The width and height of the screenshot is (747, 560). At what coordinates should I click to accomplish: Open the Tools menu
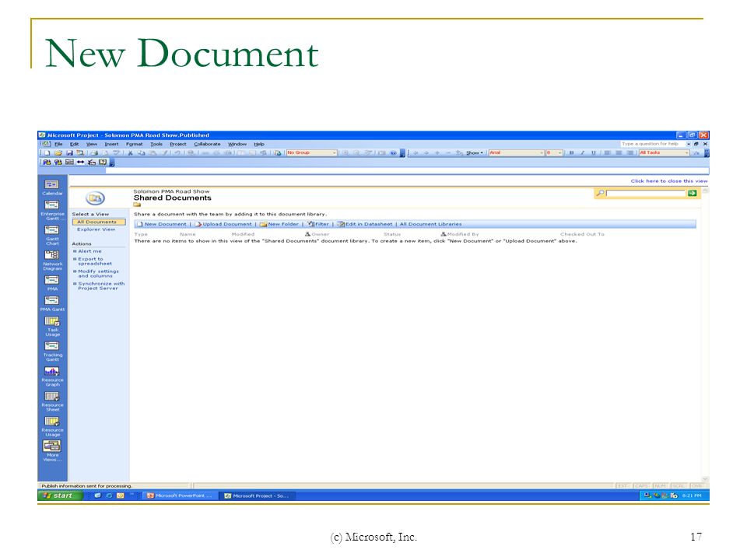(156, 144)
